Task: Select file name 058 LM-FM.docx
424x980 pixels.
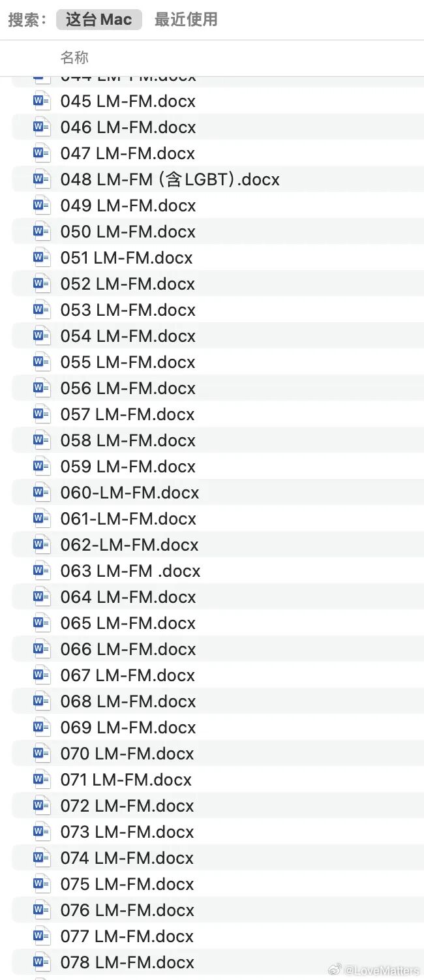Action: point(128,440)
